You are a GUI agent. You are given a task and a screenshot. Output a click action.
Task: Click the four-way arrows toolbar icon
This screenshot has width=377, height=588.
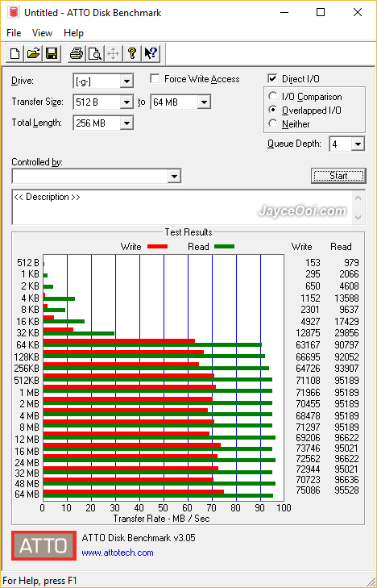point(113,53)
